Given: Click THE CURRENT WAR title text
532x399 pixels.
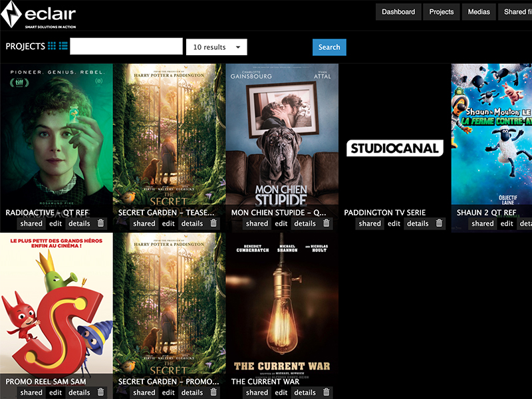Looking at the screenshot, I should click(265, 382).
